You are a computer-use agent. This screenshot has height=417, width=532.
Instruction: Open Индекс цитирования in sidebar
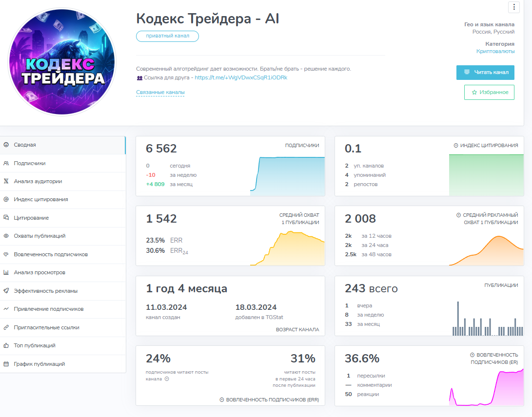click(x=63, y=200)
